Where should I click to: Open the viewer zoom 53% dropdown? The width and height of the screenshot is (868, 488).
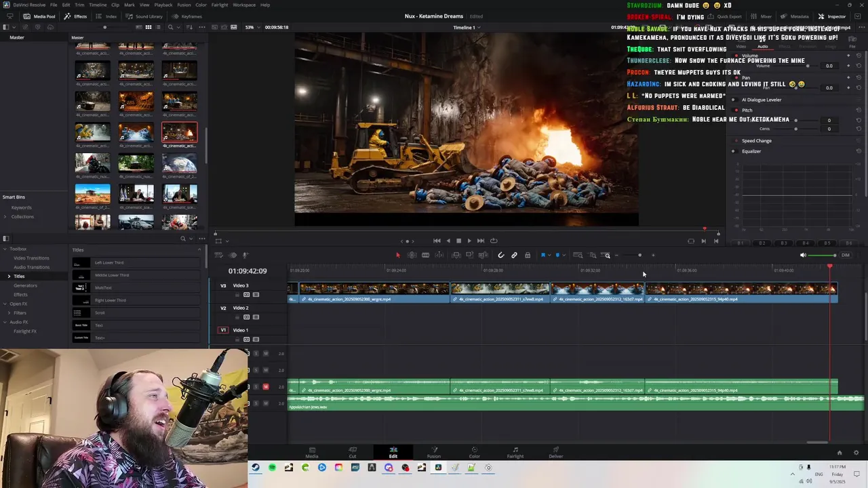[x=252, y=27]
